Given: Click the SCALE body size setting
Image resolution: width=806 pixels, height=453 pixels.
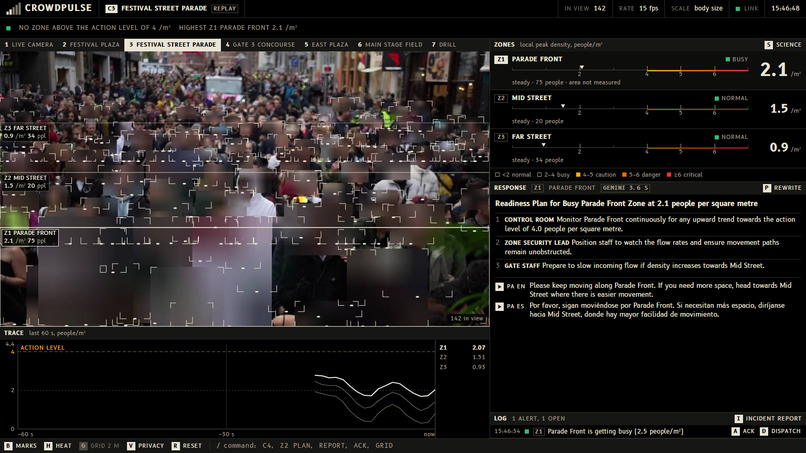Looking at the screenshot, I should [697, 9].
